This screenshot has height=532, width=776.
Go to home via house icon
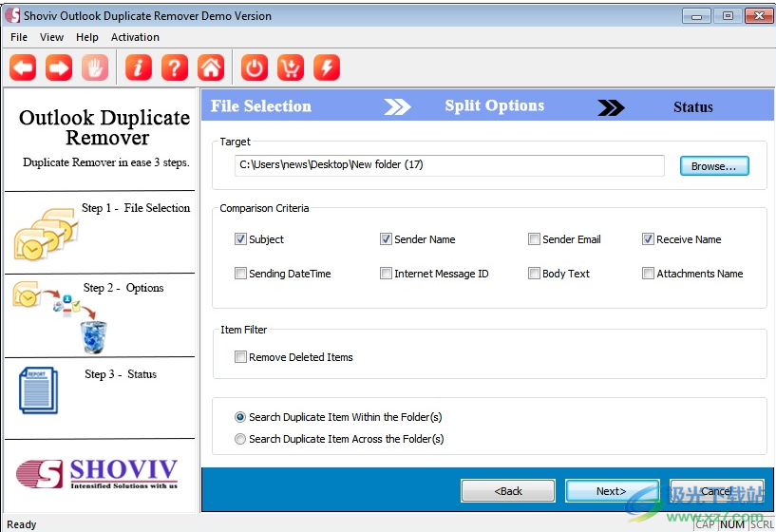[x=211, y=67]
